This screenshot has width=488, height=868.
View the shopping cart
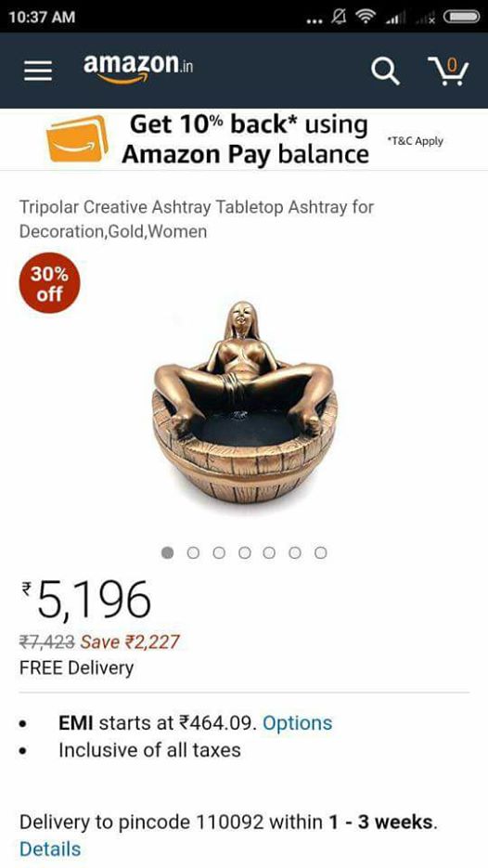(x=448, y=71)
